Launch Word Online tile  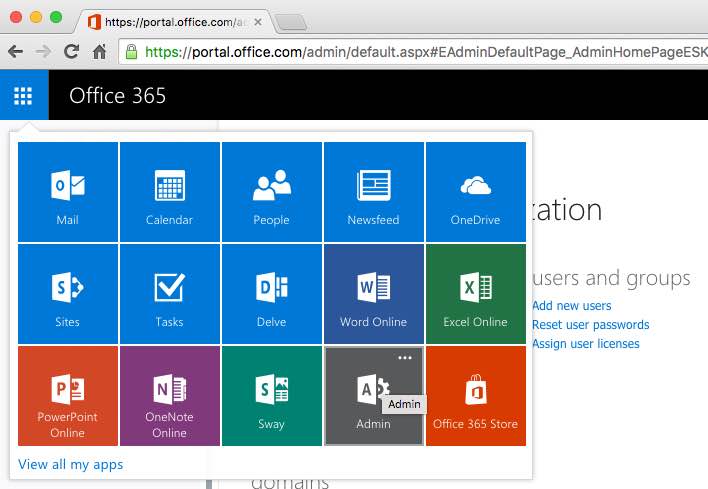(x=374, y=294)
